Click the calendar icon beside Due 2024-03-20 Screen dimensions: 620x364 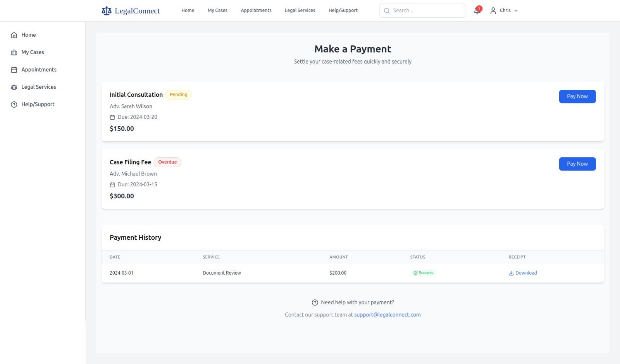point(112,117)
